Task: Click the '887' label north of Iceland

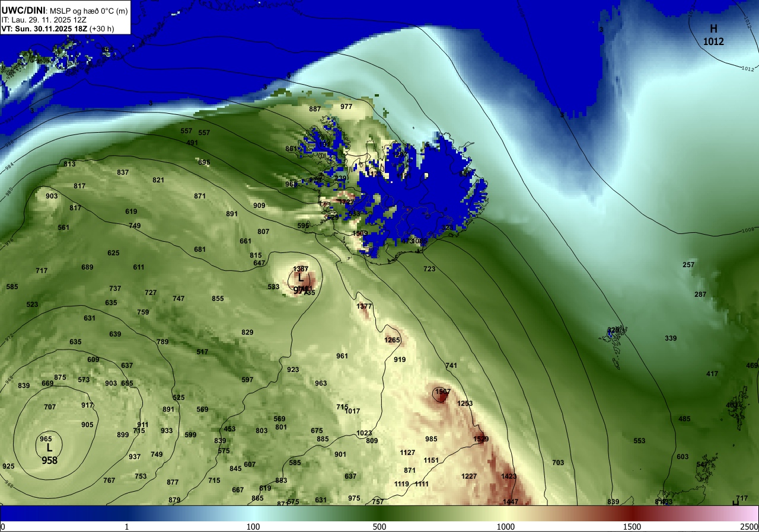Action: pyautogui.click(x=315, y=109)
